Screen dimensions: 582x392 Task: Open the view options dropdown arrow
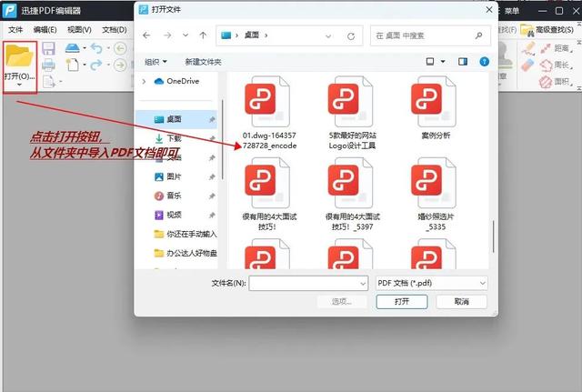pyautogui.click(x=443, y=62)
